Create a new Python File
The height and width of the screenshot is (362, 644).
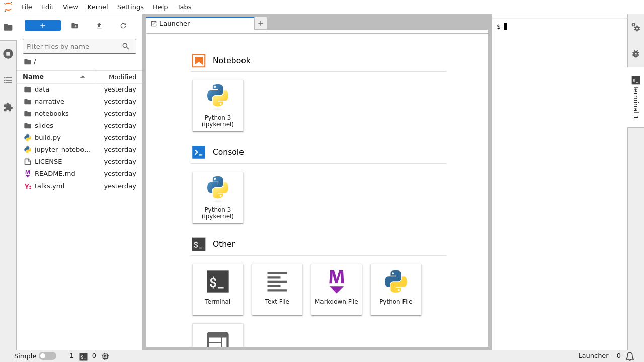(396, 290)
